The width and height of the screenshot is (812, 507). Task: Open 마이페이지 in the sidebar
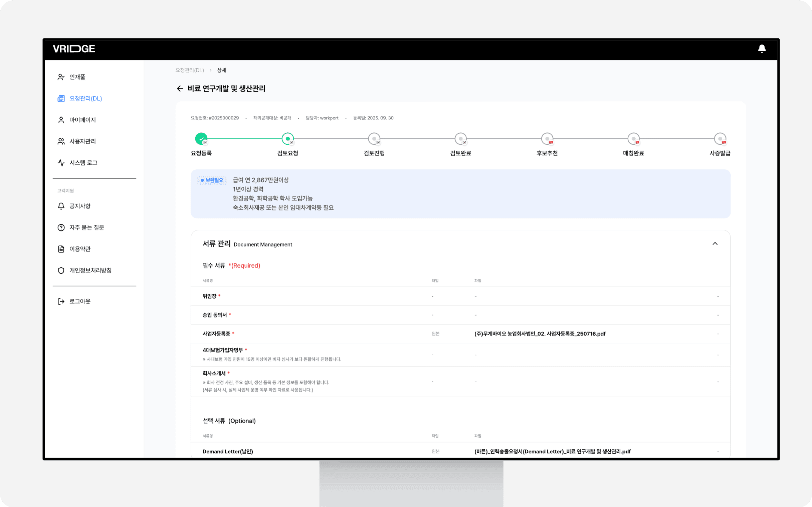(x=82, y=120)
